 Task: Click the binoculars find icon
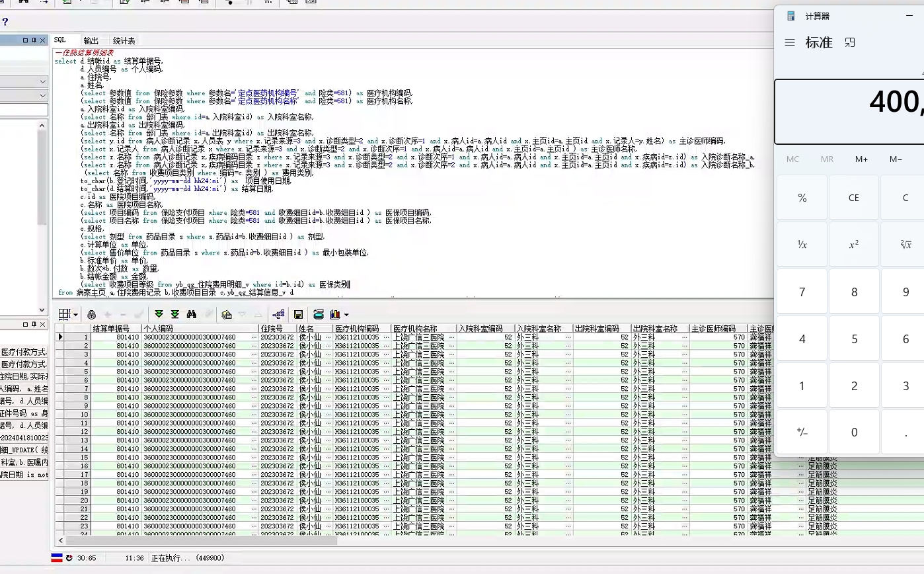(x=192, y=315)
